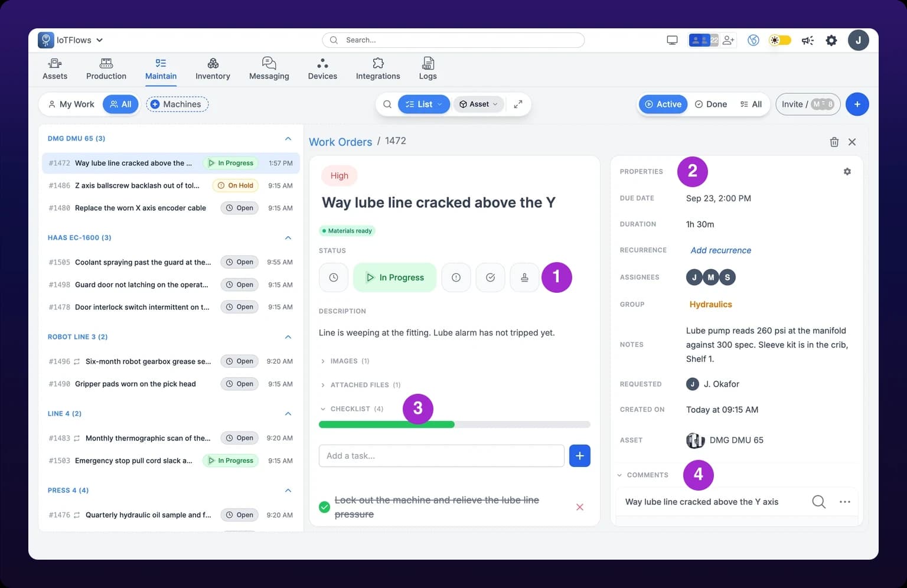Expand work order view with arrows icon

(x=518, y=104)
